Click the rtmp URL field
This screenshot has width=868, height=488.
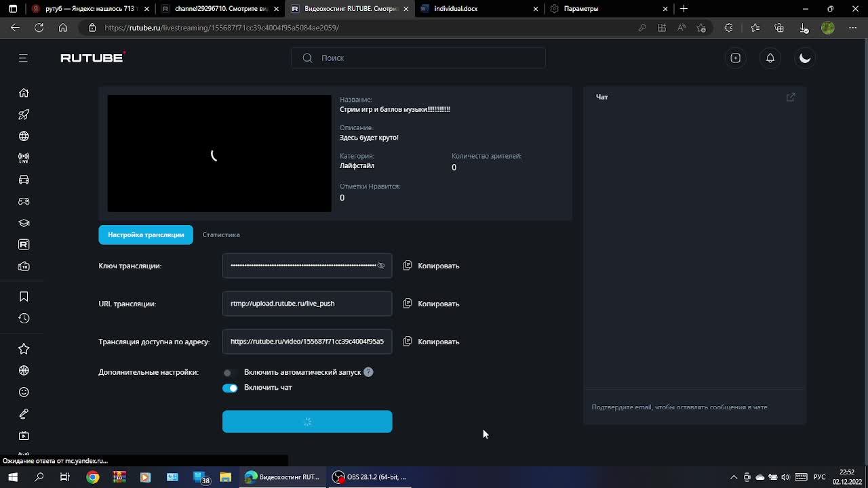point(307,304)
